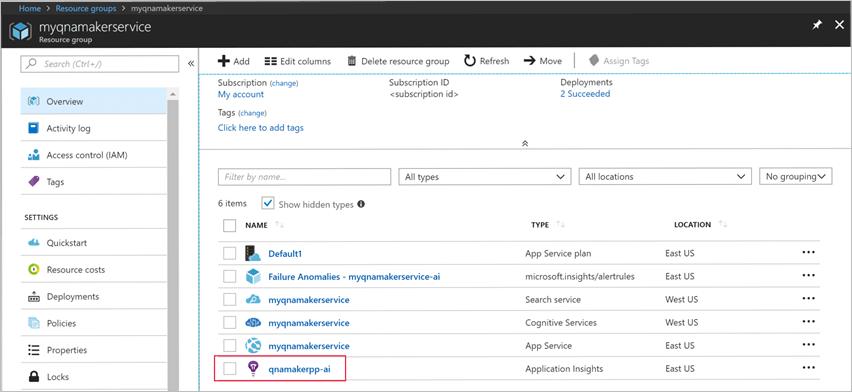Open Activity log in the sidebar

click(x=93, y=128)
